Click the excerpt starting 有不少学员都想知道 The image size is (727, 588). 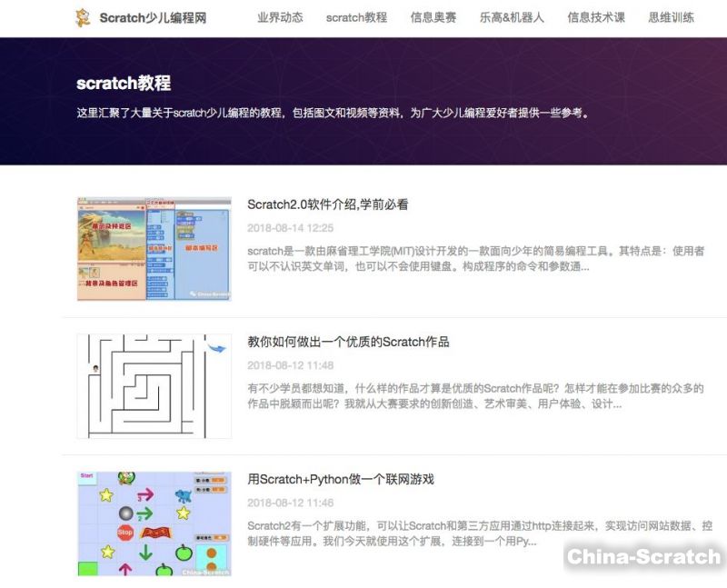[475, 396]
